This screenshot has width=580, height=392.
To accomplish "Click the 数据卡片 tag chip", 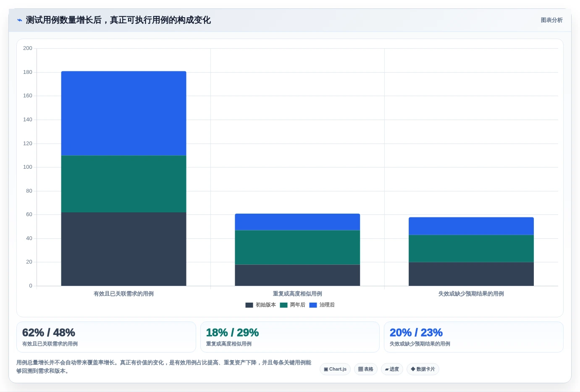I will point(423,369).
